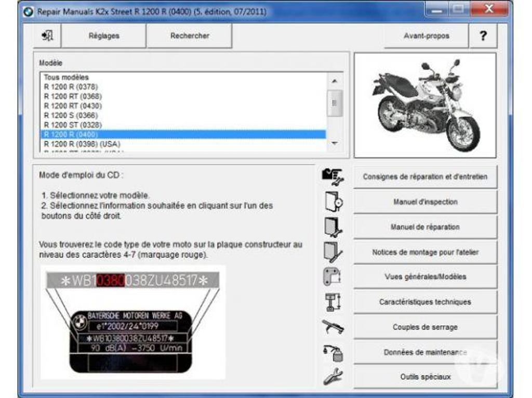Open the Réglages settings
This screenshot has height=398, width=532.
click(104, 36)
